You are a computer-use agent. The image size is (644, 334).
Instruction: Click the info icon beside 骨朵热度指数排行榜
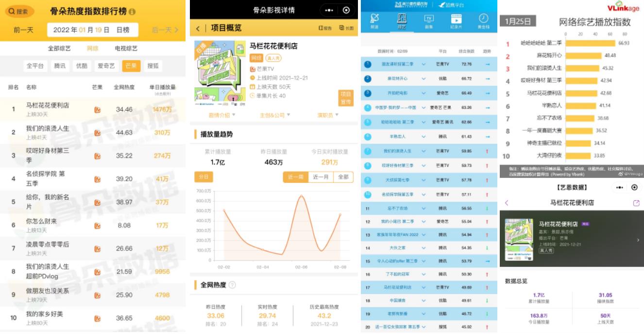pos(133,12)
